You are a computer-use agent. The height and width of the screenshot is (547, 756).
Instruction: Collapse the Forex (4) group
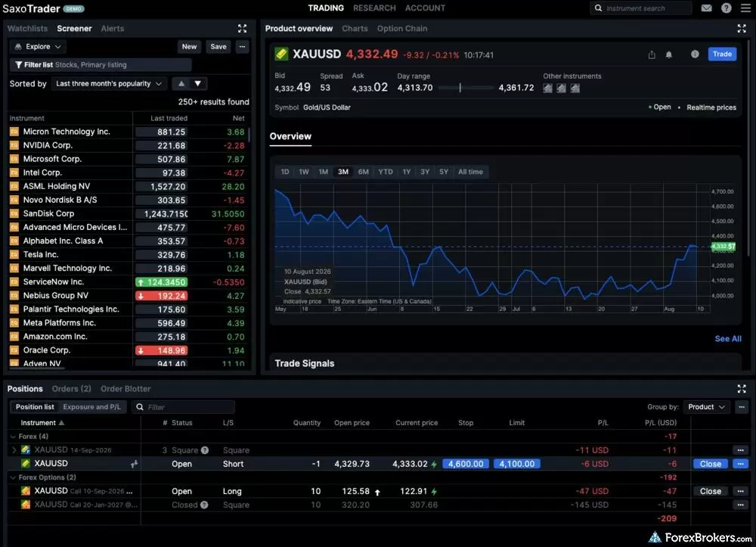(x=13, y=436)
